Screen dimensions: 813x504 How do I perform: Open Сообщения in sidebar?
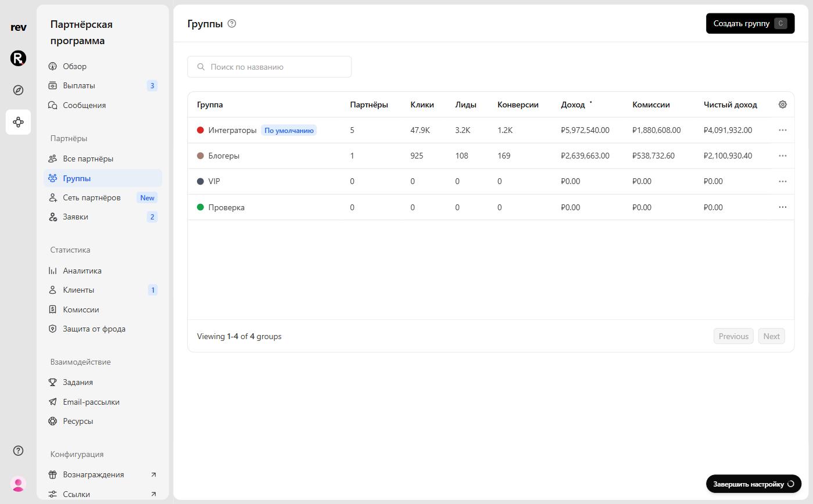point(103,105)
